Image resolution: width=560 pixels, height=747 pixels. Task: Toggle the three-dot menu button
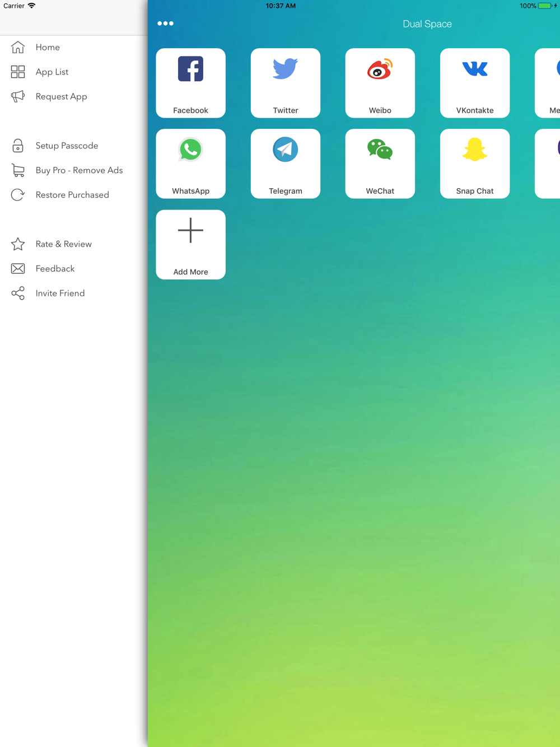(x=165, y=24)
